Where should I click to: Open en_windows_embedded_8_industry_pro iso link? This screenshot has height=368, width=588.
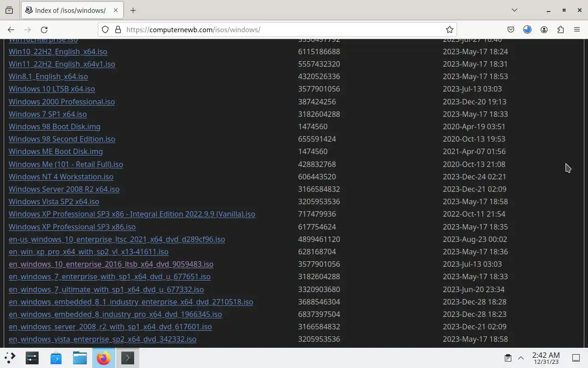pos(115,314)
